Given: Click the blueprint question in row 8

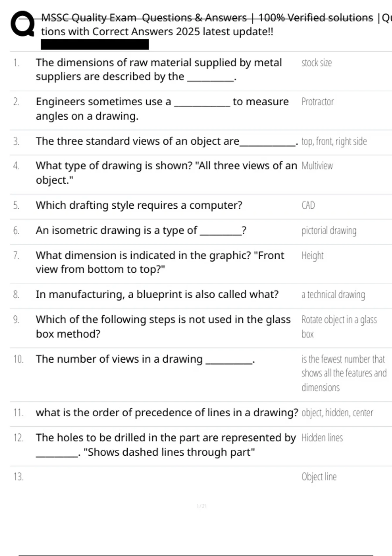Looking at the screenshot, I should coord(157,294).
